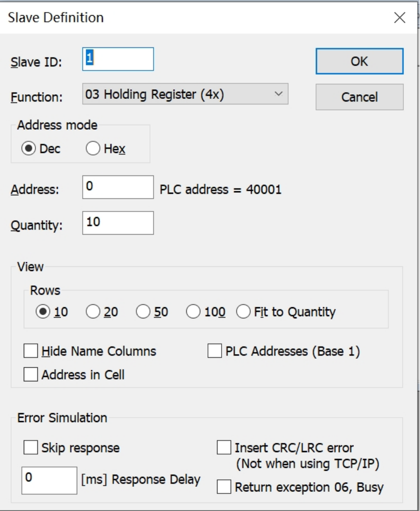
Task: Select 50 rows view option
Action: 143,312
